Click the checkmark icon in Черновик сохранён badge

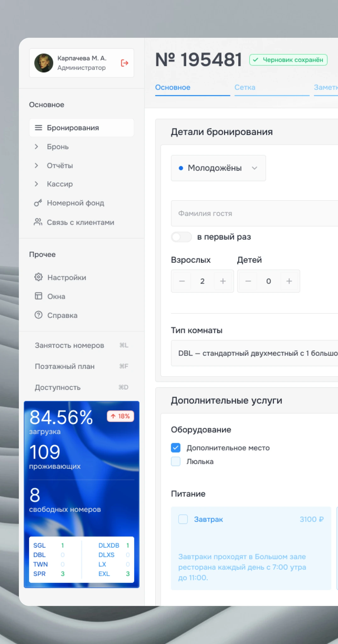(x=256, y=60)
